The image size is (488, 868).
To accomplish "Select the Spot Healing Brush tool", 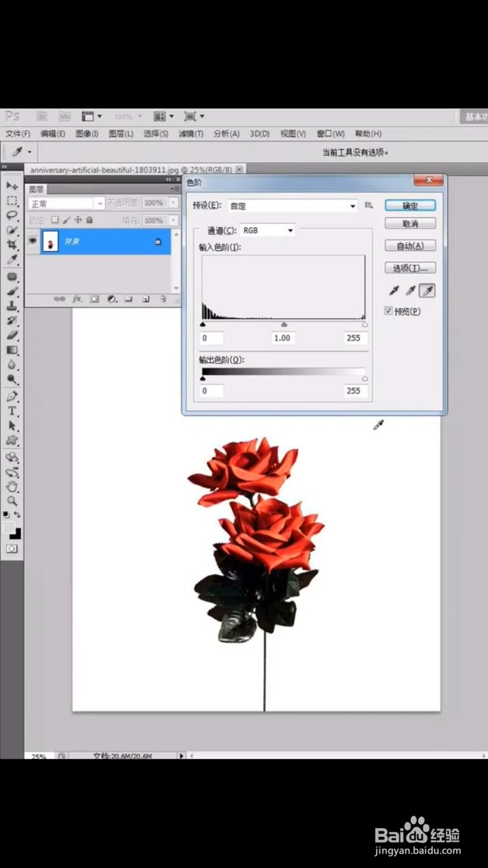I will (x=12, y=277).
